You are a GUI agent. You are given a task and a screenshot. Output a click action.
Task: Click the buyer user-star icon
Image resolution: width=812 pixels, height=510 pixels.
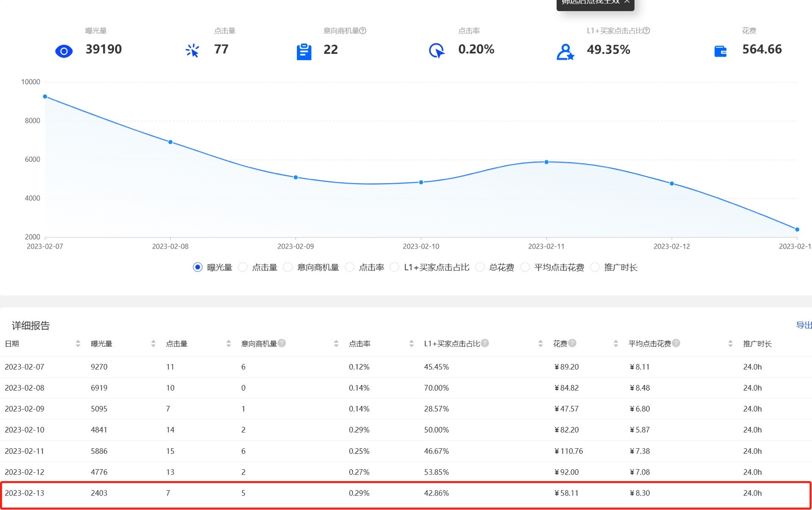(x=565, y=52)
